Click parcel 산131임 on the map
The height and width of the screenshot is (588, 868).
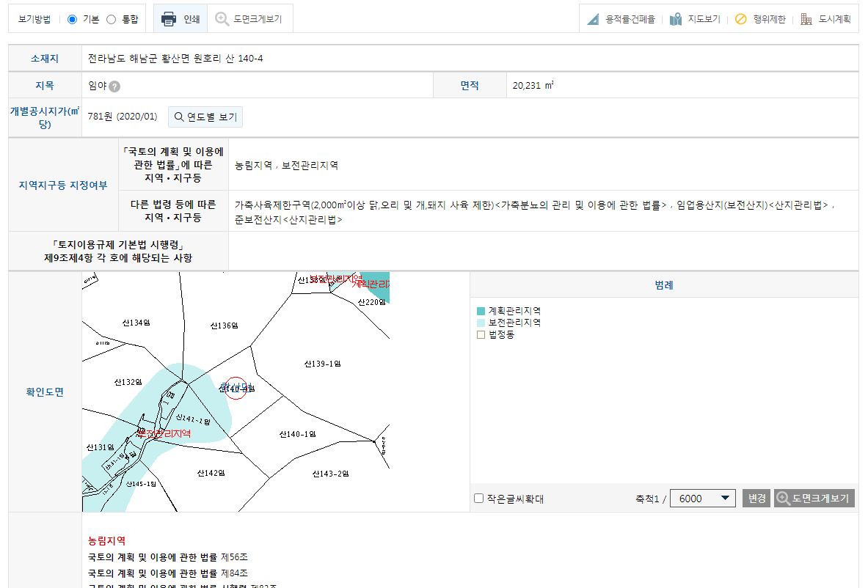pos(101,447)
